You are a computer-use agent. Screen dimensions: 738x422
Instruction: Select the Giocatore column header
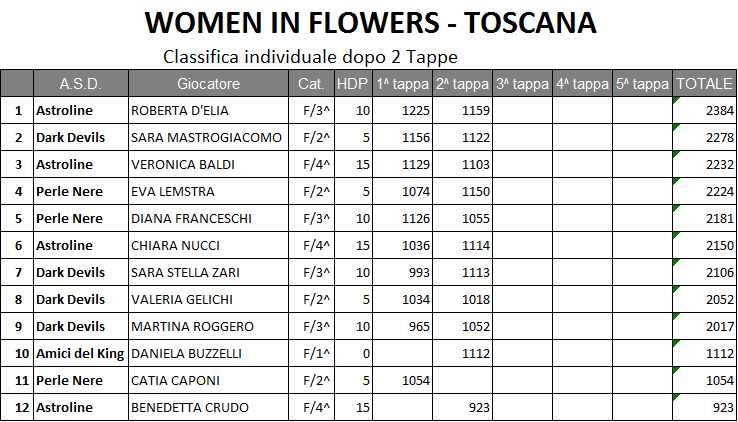click(x=209, y=84)
